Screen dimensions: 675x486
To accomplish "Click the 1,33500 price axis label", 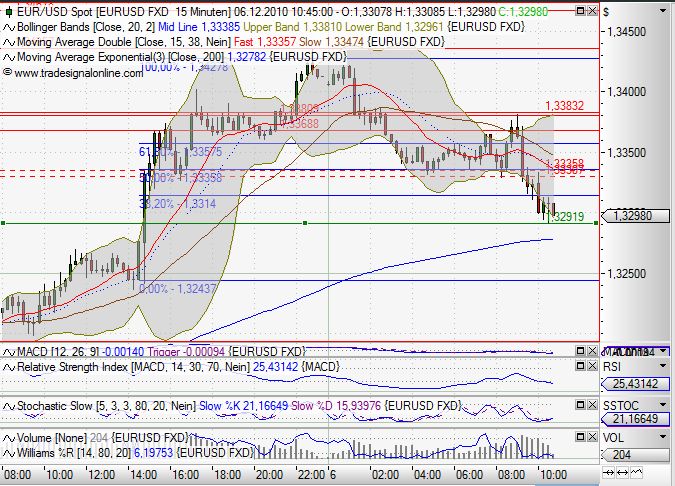I will click(626, 153).
